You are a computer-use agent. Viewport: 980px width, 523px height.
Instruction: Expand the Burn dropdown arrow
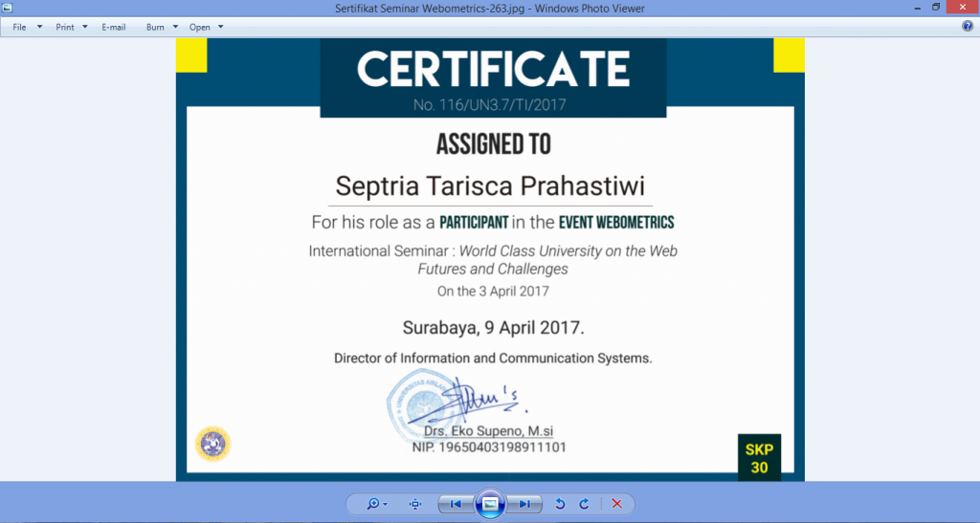point(175,28)
